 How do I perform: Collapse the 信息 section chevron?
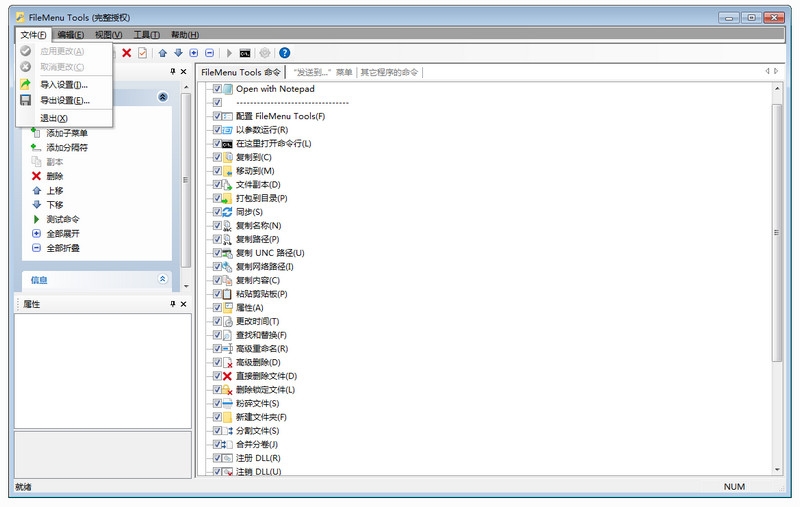[x=163, y=279]
